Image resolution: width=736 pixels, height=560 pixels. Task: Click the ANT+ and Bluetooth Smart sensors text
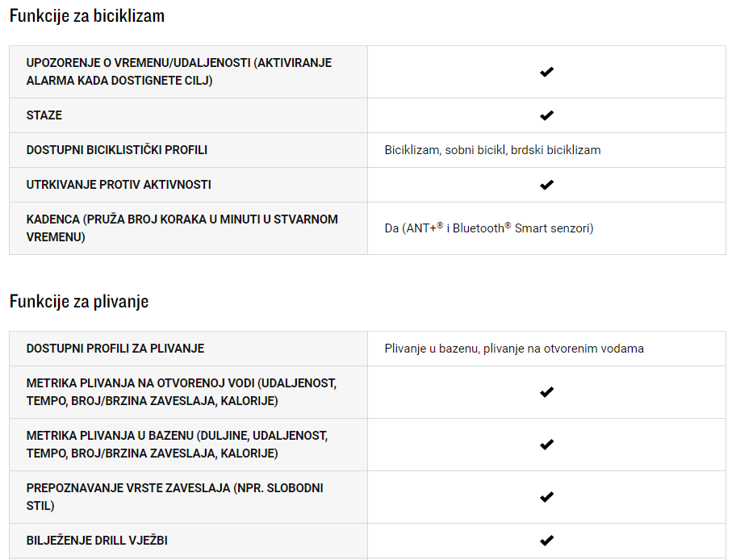(x=488, y=228)
